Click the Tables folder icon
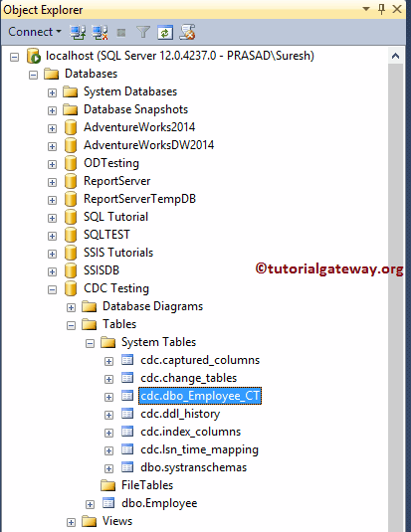The height and width of the screenshot is (532, 411). point(89,324)
